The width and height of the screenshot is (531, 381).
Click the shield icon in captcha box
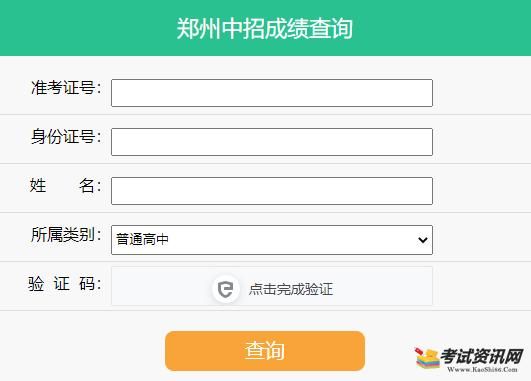226,289
